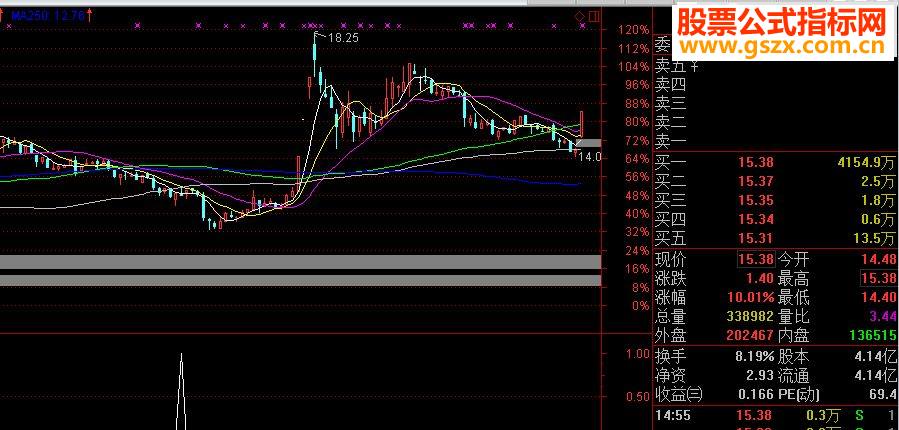This screenshot has width=899, height=430.
Task: Click the 买三 volume 1.8万
Action: click(x=877, y=201)
